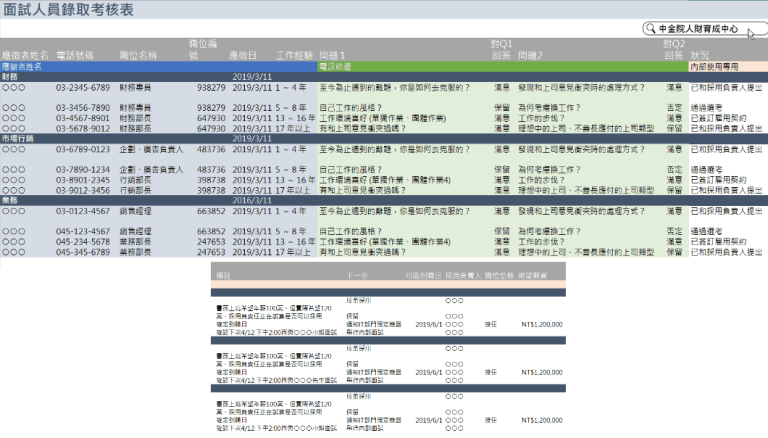This screenshot has width=768, height=438.
Task: Click the phone number cell 045-345-6789
Action: tap(83, 252)
